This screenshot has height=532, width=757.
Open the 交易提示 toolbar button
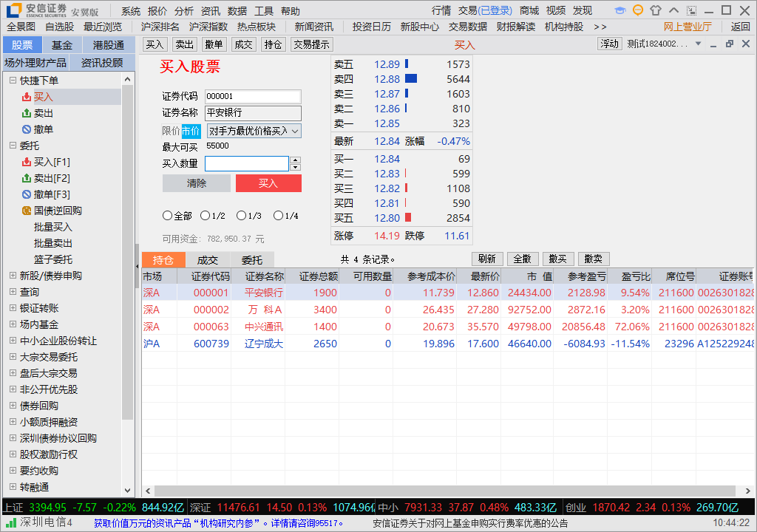(x=311, y=45)
